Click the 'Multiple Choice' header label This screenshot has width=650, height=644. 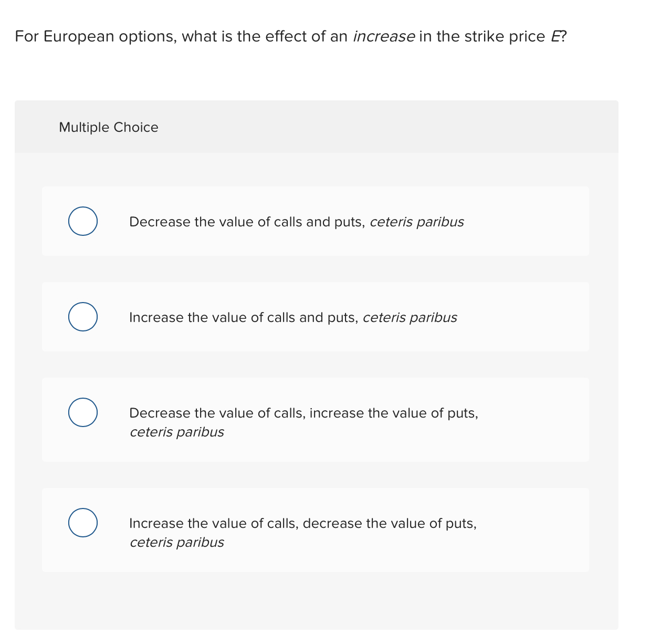pyautogui.click(x=108, y=127)
